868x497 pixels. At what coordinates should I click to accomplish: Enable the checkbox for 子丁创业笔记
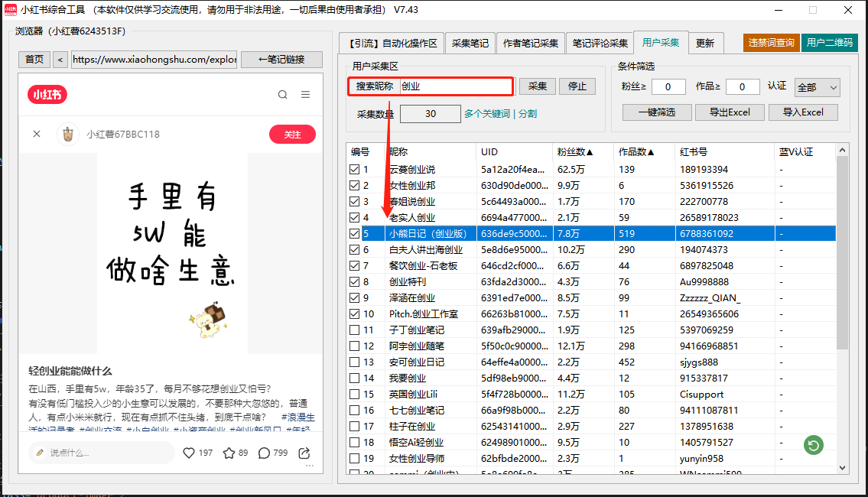tap(355, 330)
